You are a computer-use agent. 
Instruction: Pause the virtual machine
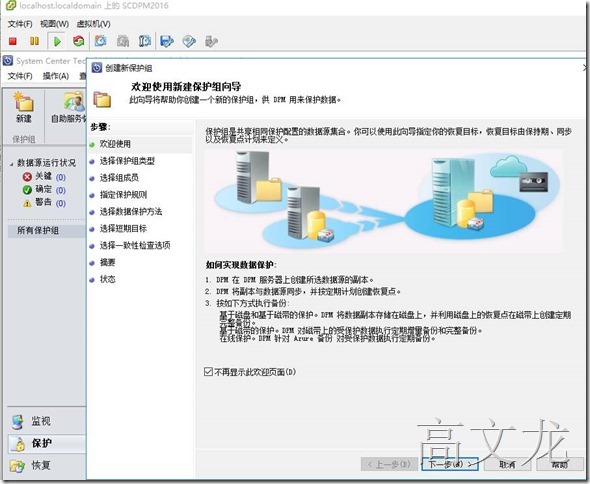(34, 41)
